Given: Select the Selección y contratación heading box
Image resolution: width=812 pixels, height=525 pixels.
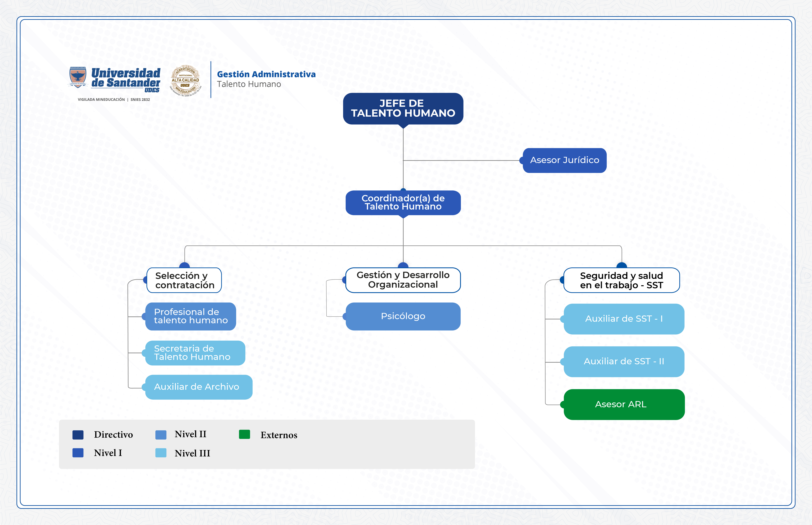Looking at the screenshot, I should tap(184, 280).
